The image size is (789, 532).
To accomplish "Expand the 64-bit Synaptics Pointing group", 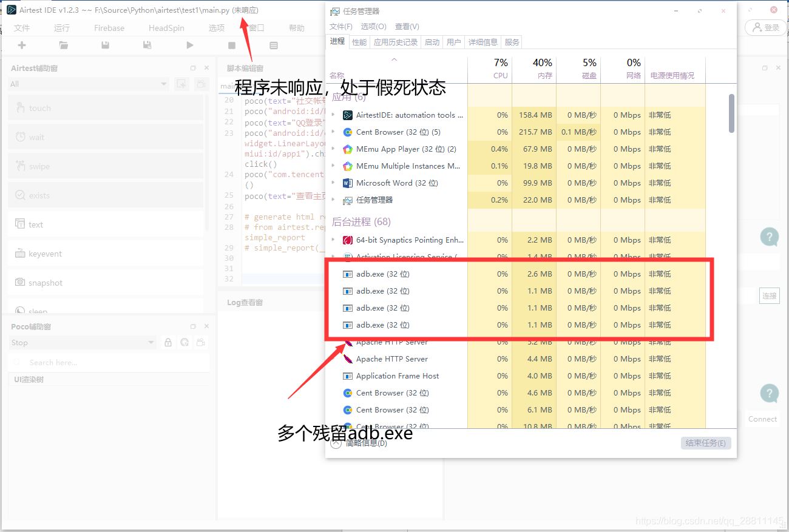I will pos(333,240).
